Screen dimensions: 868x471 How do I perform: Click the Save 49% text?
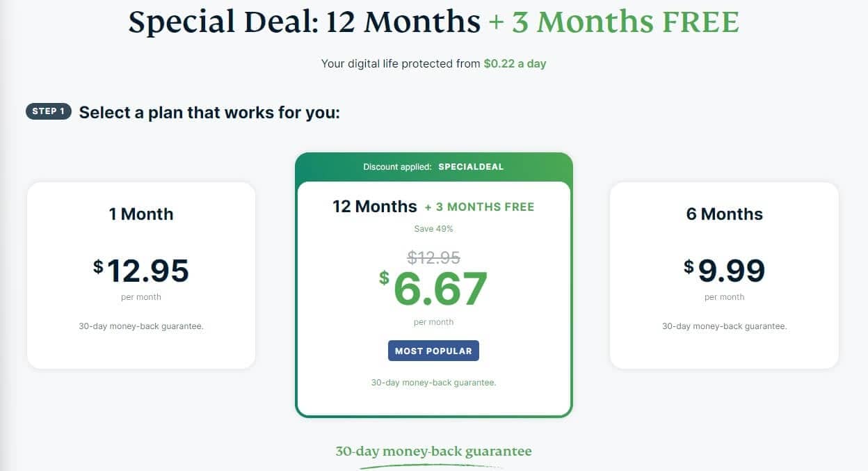[x=433, y=228]
